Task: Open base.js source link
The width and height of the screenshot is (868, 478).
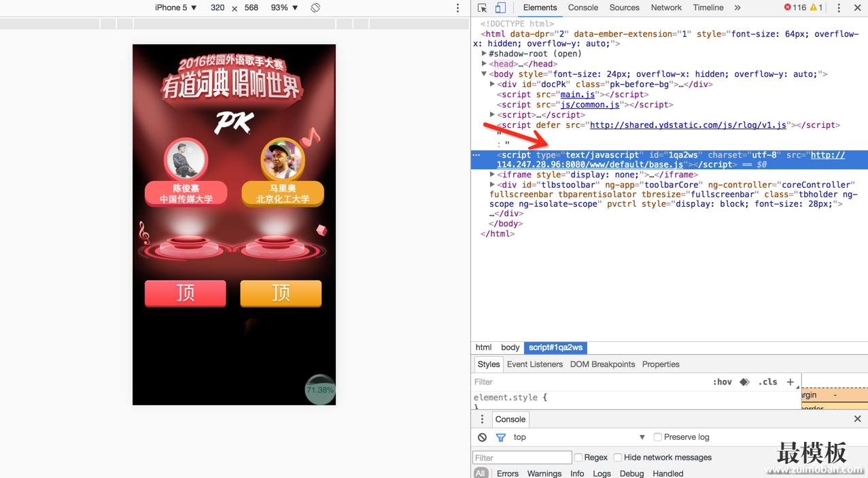Action: pos(590,165)
